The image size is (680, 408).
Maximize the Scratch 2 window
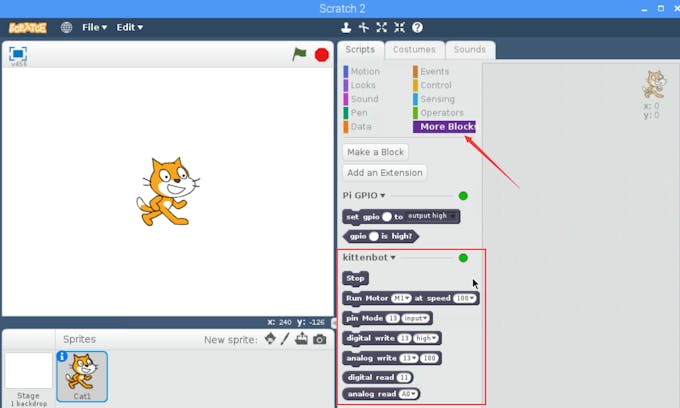[x=660, y=8]
